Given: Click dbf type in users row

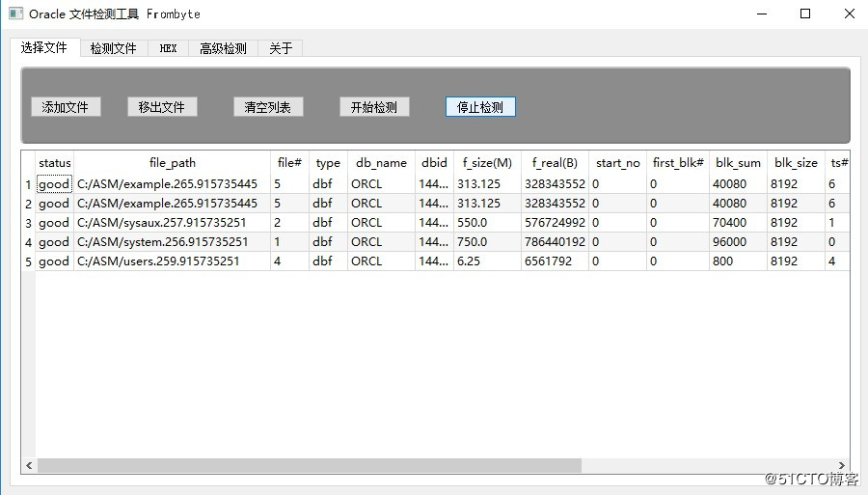Looking at the screenshot, I should [x=322, y=261].
